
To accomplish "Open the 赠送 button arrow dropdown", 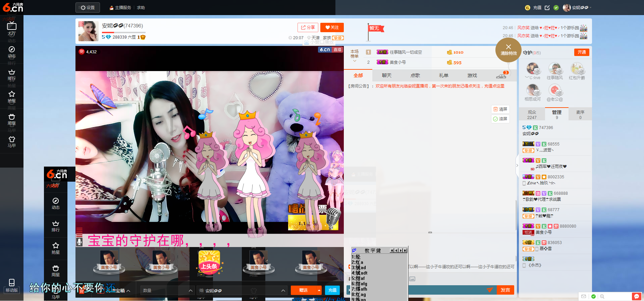I will point(319,290).
